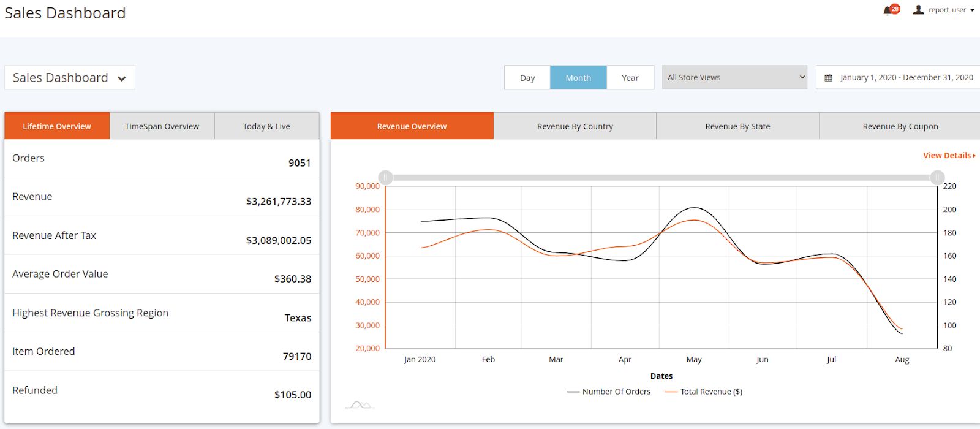Switch time grouping to Year

point(630,78)
